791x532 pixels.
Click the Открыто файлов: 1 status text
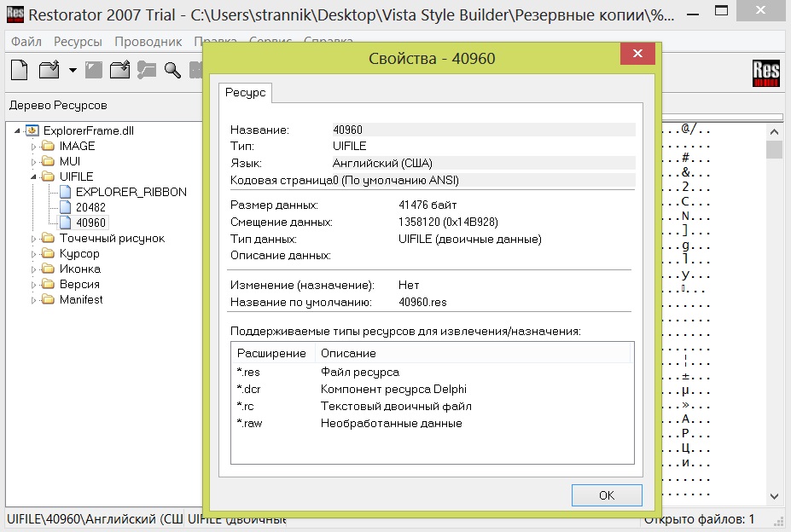[x=699, y=519]
